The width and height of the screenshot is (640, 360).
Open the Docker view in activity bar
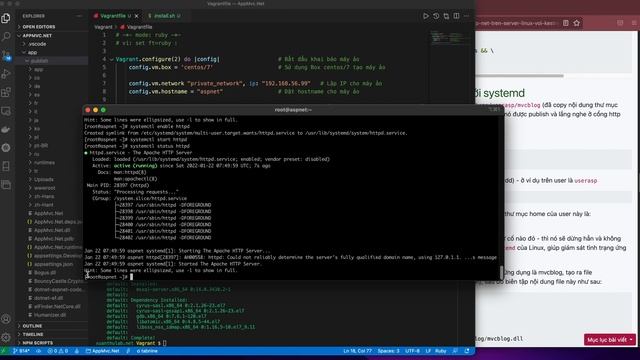6,129
